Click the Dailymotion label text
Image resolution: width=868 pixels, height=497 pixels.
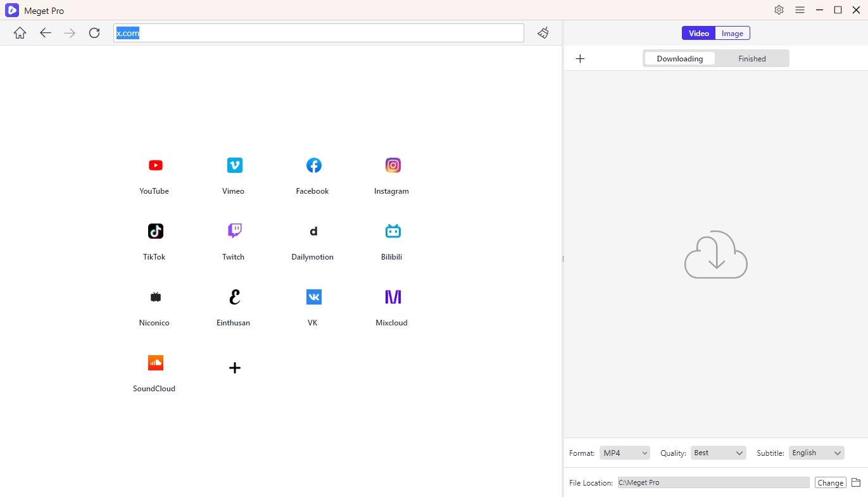(312, 257)
